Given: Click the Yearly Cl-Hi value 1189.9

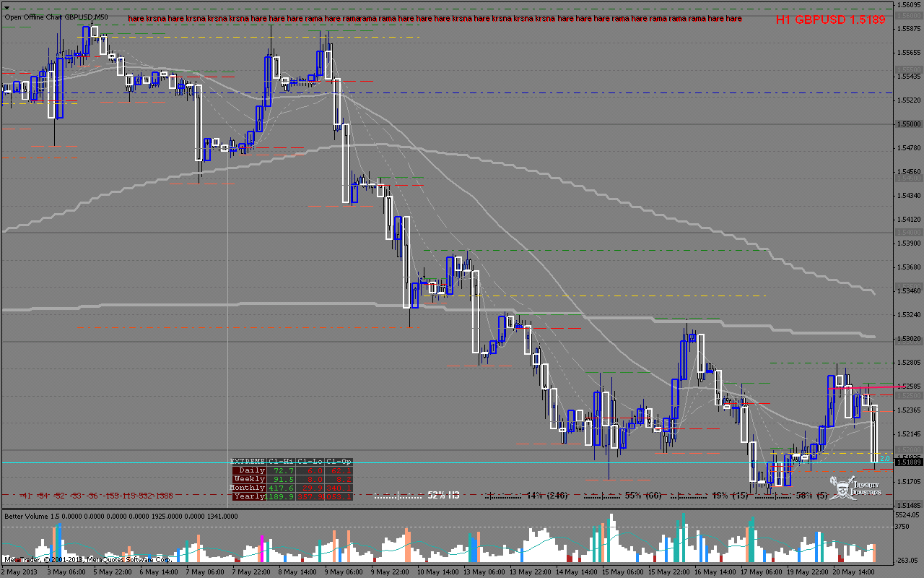Looking at the screenshot, I should click(280, 496).
